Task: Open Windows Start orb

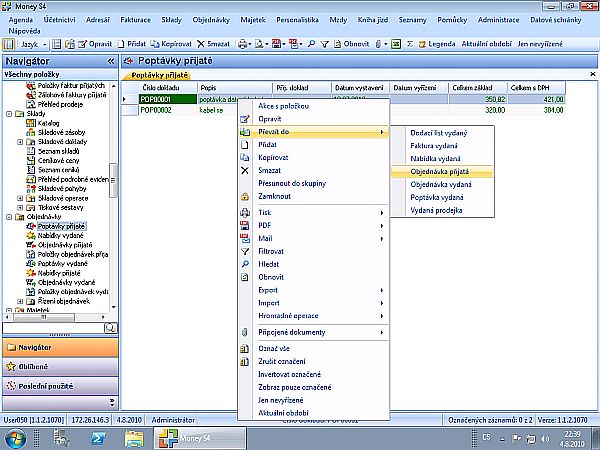Action: 15,438
